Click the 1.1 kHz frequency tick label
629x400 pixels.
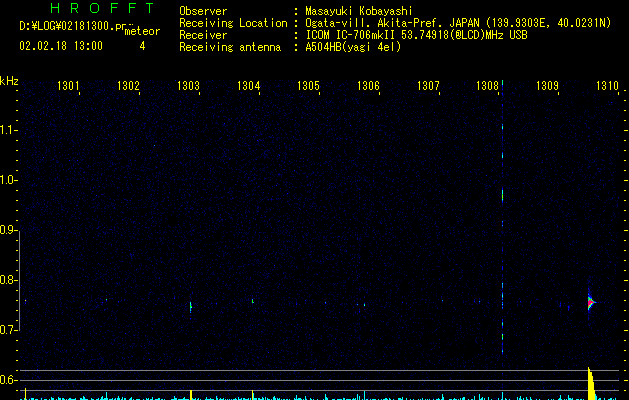pyautogui.click(x=8, y=130)
